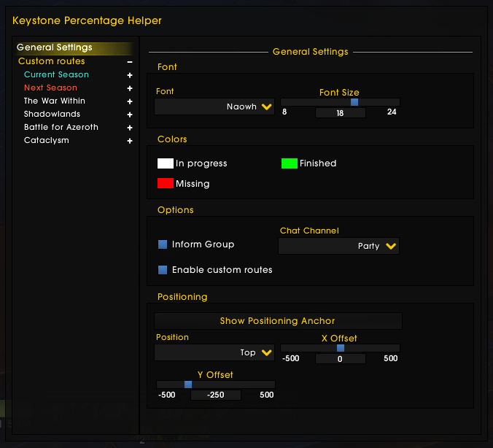Expand the Current Season plus icon

tap(130, 75)
